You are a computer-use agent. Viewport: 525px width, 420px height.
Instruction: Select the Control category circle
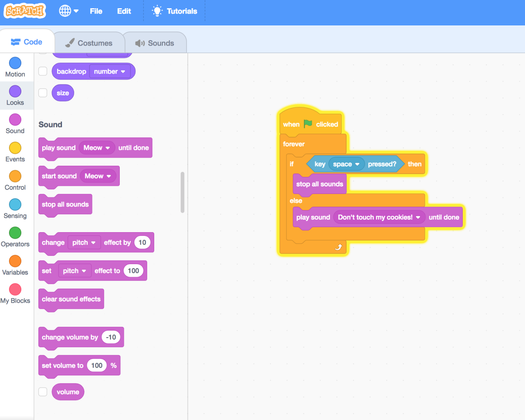coord(15,176)
